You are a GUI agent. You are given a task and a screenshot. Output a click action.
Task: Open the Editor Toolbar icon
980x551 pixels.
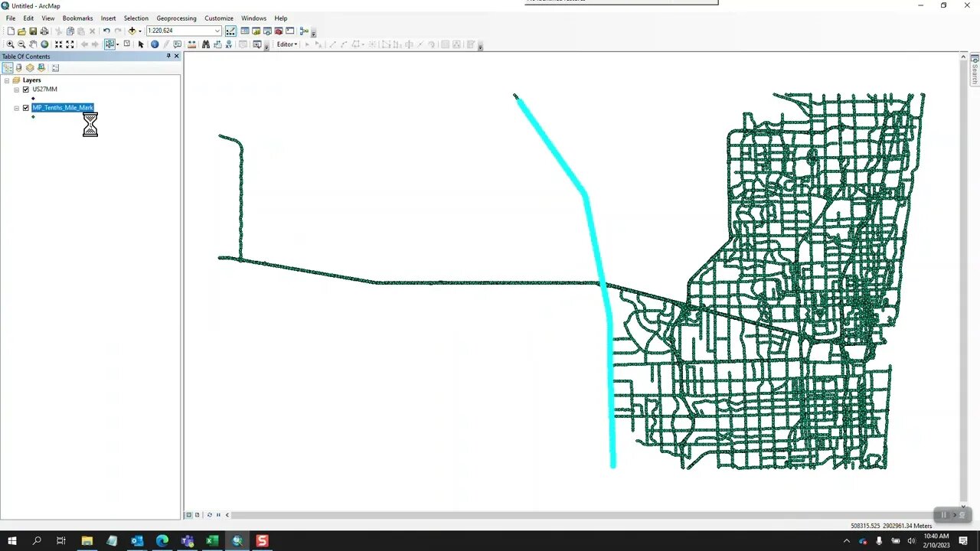coord(230,31)
